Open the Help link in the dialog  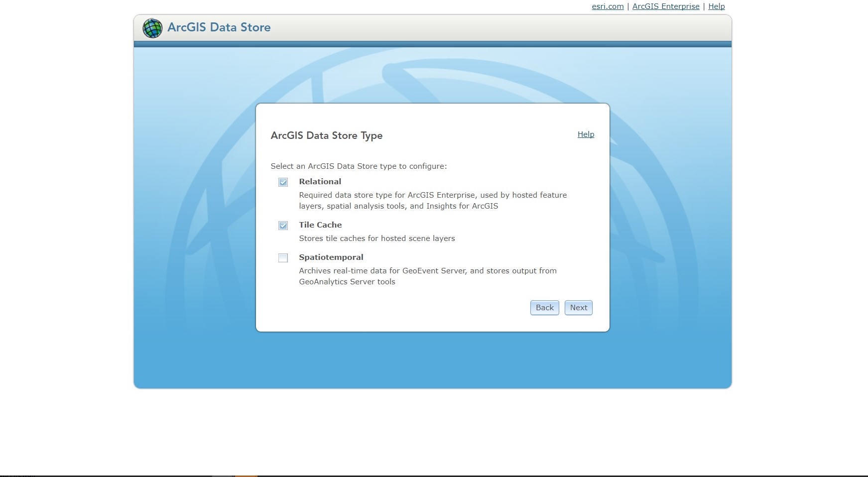[586, 134]
